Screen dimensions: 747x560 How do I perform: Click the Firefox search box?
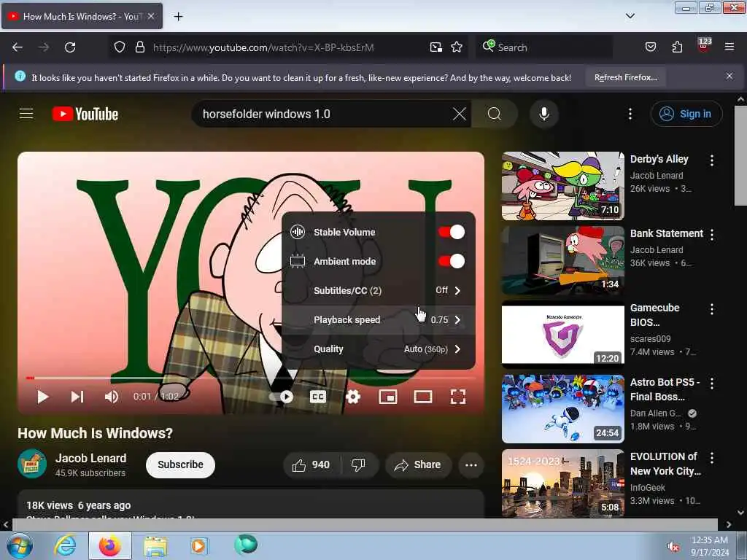pyautogui.click(x=544, y=47)
